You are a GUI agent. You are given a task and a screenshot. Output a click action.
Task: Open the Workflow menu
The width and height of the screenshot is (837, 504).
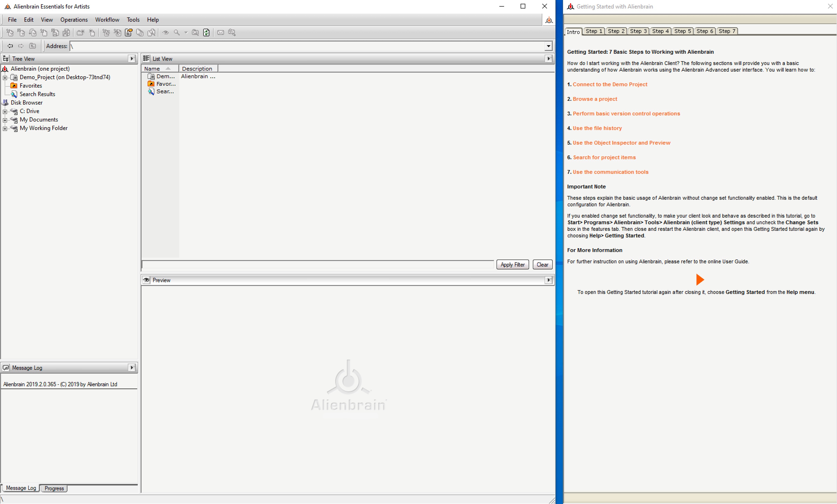tap(107, 20)
